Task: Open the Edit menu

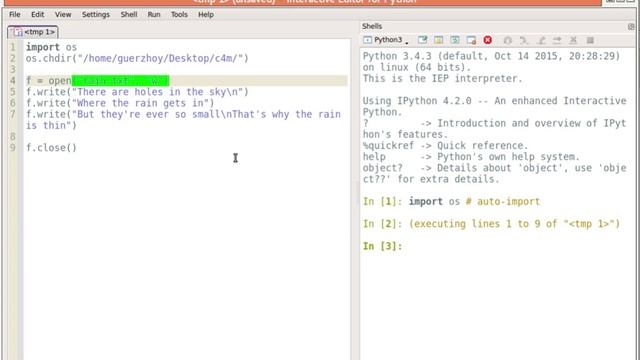Action: 38,15
